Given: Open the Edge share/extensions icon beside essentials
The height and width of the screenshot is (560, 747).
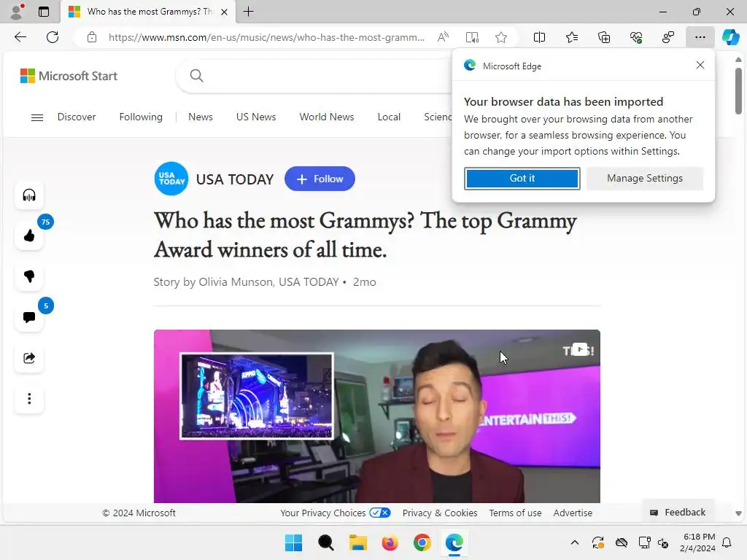Looking at the screenshot, I should tap(668, 37).
